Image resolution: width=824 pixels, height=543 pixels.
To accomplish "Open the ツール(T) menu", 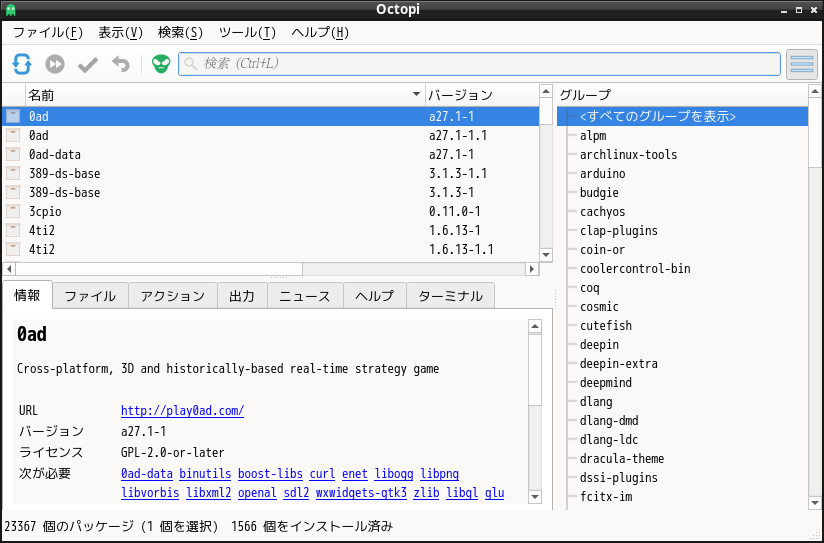I will 246,32.
